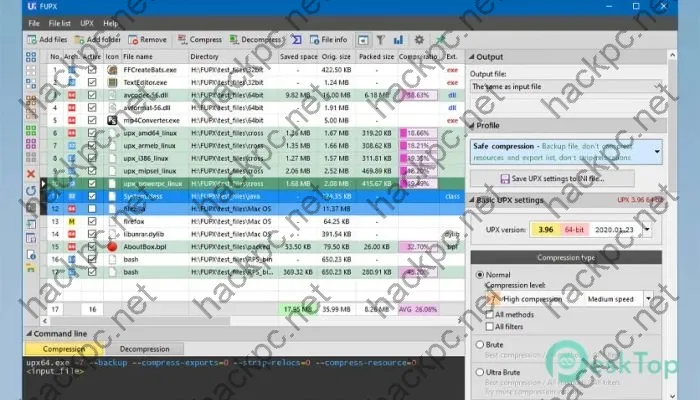Click the purple grid sidebar icon
700x400 pixels.
click(x=31, y=144)
